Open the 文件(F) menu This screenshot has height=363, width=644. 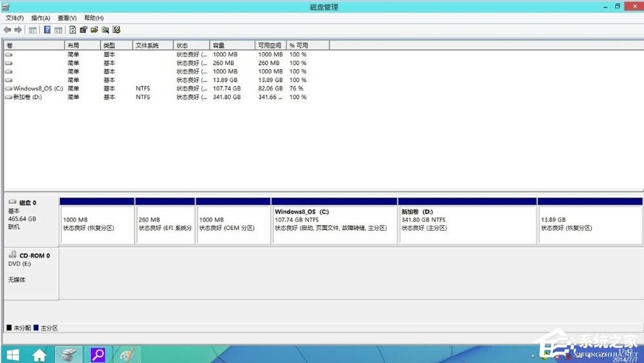15,18
